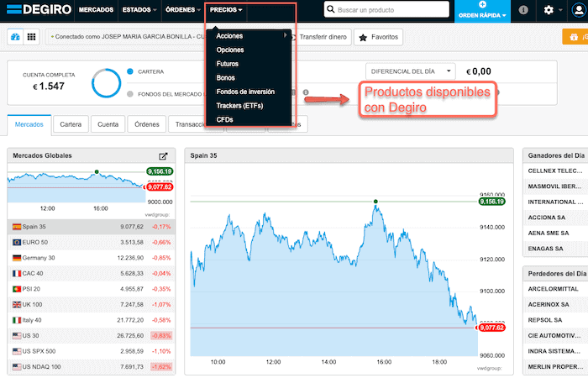The image size is (588, 378).
Task: Open the user profile icon
Action: click(x=578, y=10)
